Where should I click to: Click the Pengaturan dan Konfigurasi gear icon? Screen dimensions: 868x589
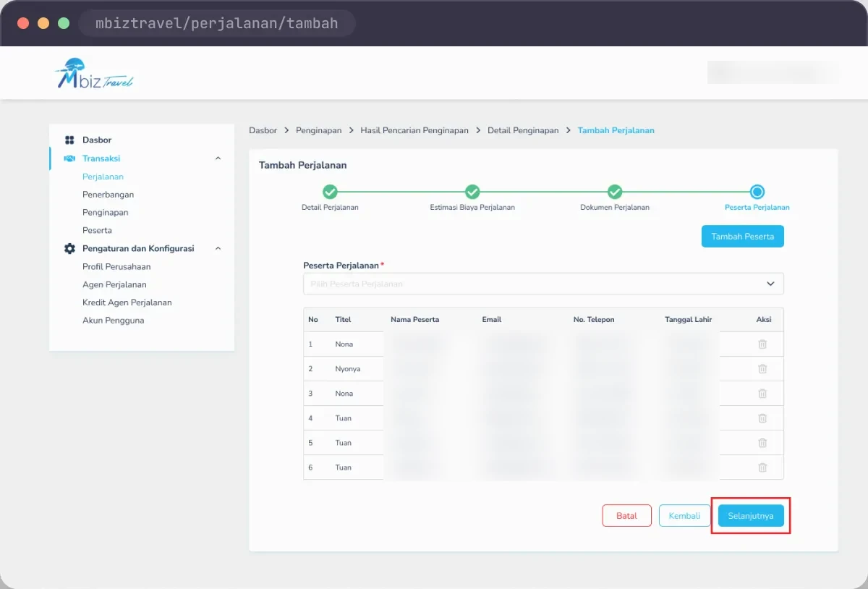coord(69,248)
